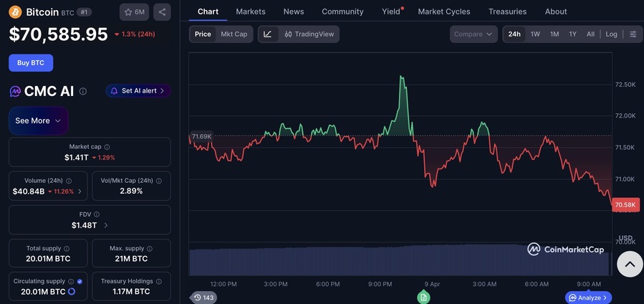The height and width of the screenshot is (304, 644).
Task: Select the 1W time range
Action: click(x=535, y=34)
